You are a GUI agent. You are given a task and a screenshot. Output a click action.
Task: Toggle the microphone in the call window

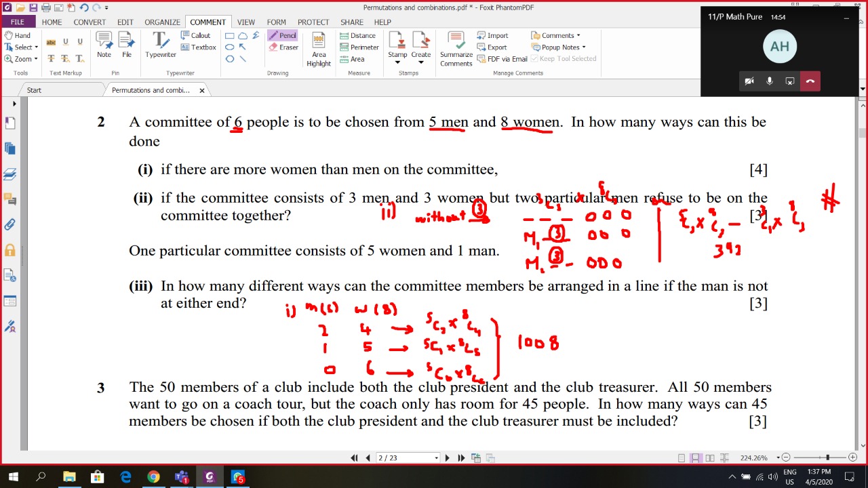(769, 81)
